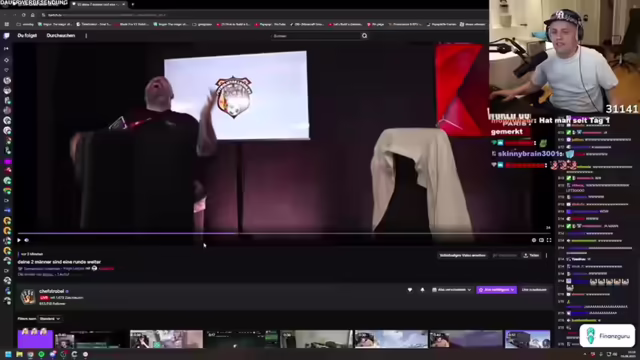
Task: Reload the page with the browser refresh icon
Action: (24, 15)
